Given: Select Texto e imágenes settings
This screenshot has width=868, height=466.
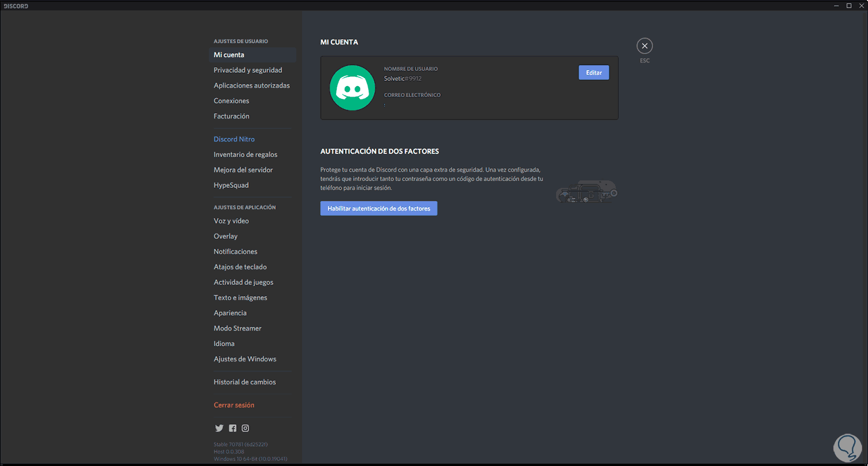Looking at the screenshot, I should coord(252,297).
